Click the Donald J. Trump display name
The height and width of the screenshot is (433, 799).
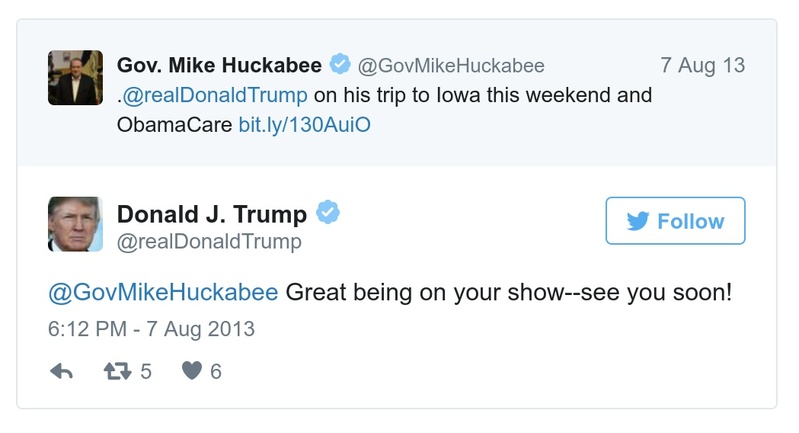point(212,214)
